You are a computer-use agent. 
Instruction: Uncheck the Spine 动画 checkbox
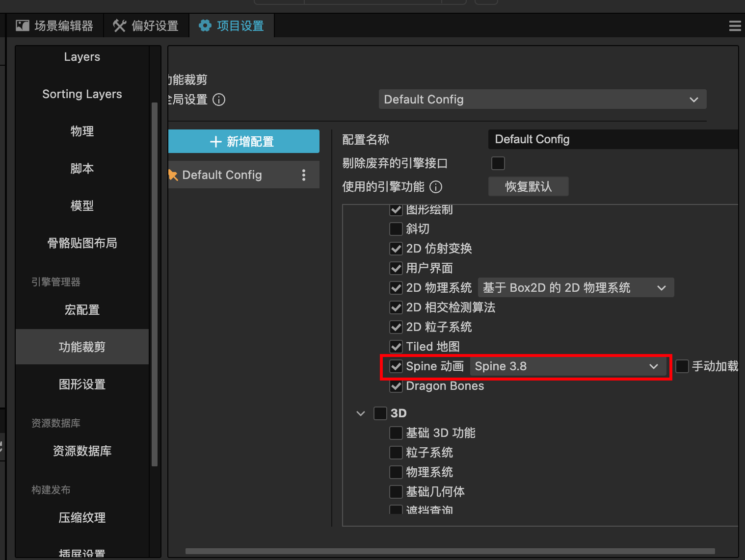pyautogui.click(x=396, y=366)
